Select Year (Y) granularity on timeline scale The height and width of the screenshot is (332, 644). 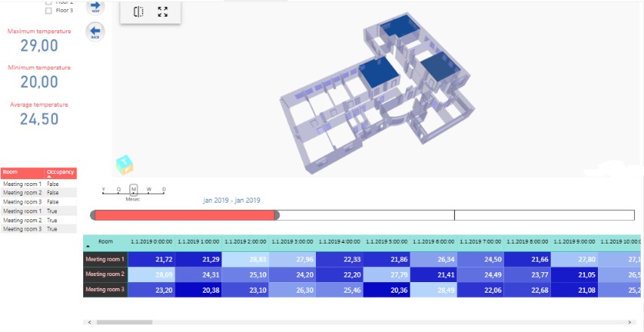pos(104,189)
